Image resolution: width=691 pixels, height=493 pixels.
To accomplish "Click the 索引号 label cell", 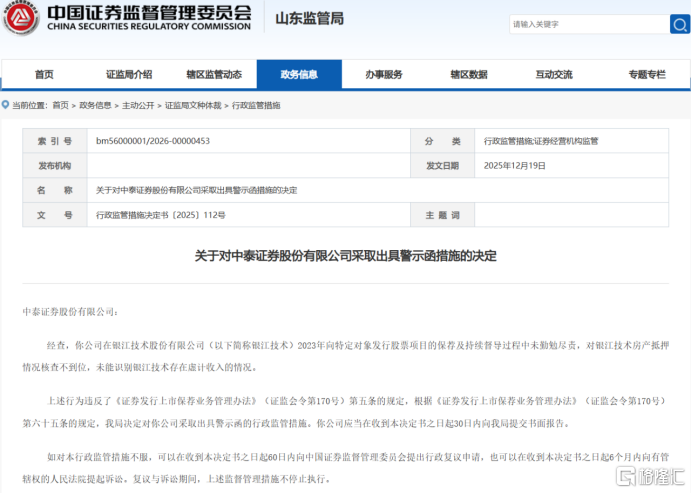I will pos(55,141).
